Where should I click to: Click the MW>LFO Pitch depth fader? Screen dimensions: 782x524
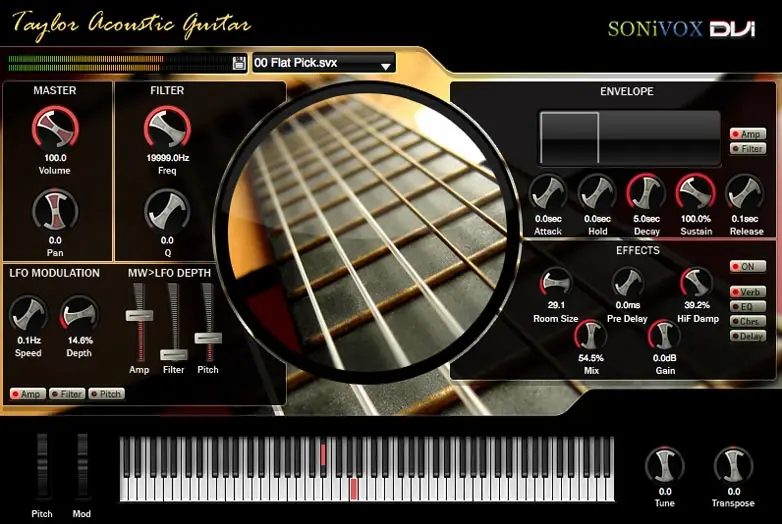point(208,339)
